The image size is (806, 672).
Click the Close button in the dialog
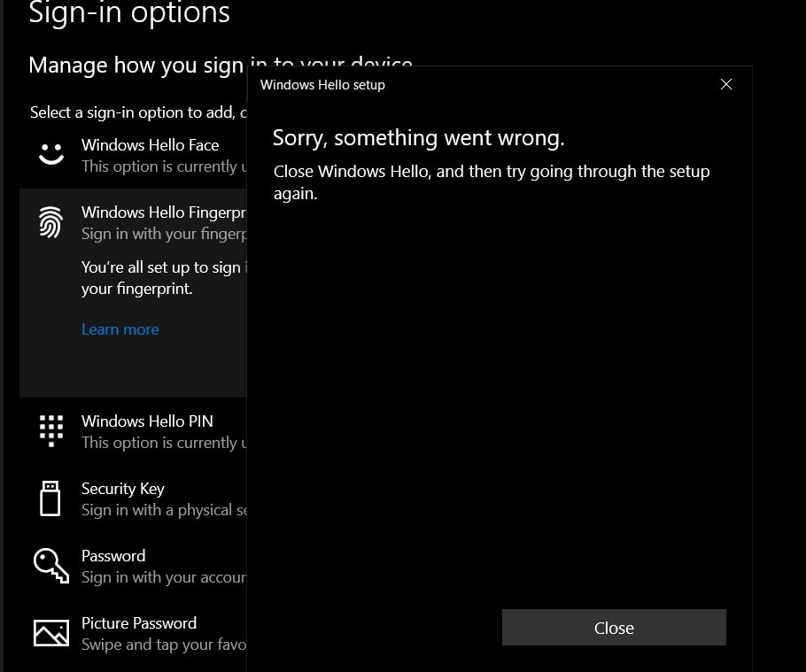pyautogui.click(x=614, y=627)
